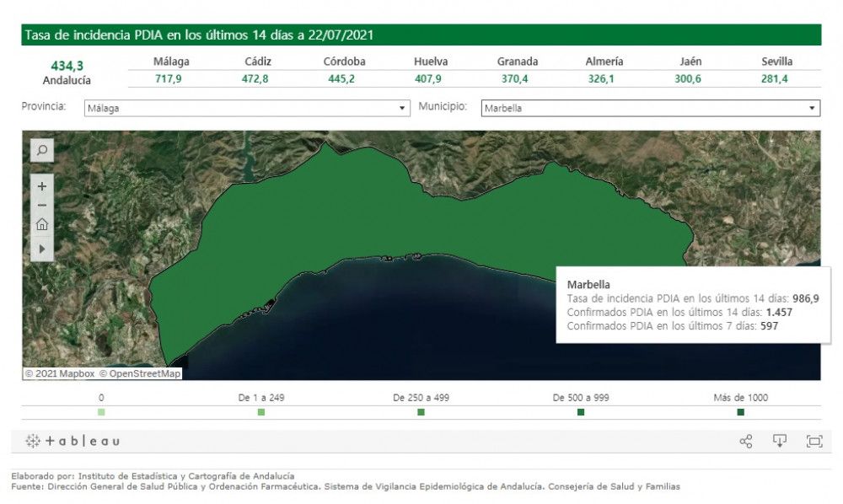Viewport: 843px width, 504px height.
Task: Reset map to home view
Action: click(42, 224)
